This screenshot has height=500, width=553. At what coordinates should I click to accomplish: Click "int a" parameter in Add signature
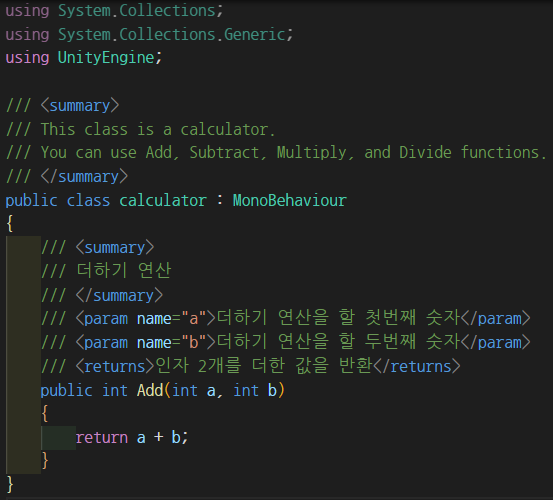(194, 391)
